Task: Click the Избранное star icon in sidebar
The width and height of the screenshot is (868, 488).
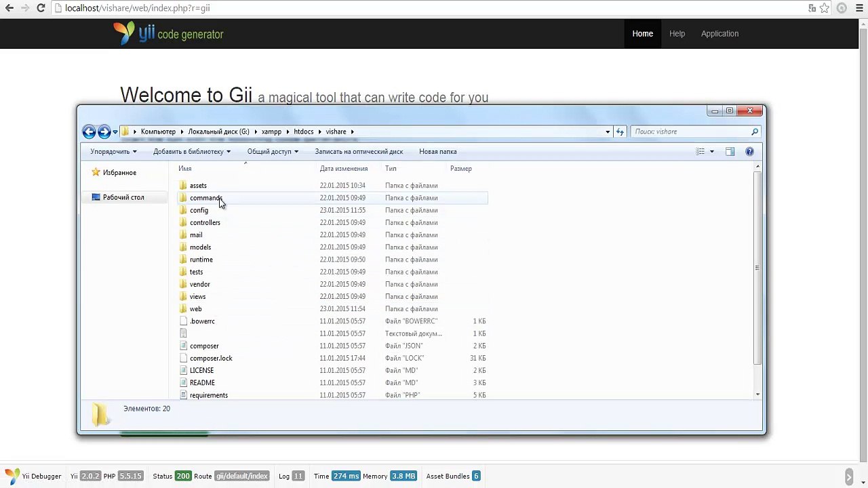Action: tap(96, 173)
